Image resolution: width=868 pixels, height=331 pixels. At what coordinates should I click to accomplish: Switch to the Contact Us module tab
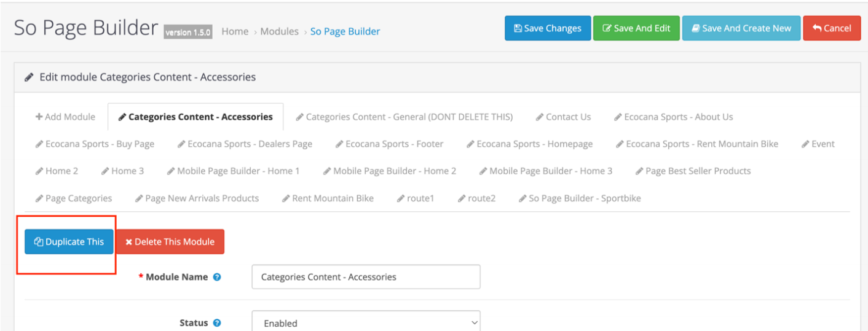(x=563, y=117)
